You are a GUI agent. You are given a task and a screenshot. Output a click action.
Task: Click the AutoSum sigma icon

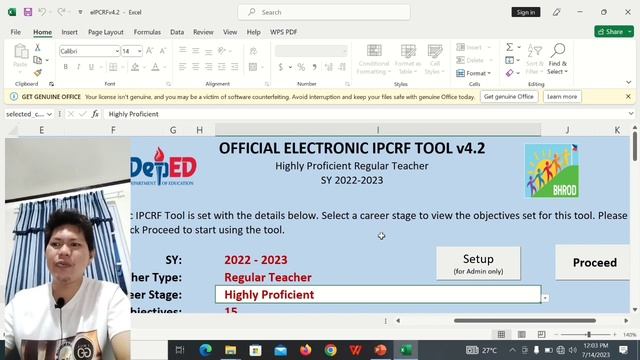[510, 47]
